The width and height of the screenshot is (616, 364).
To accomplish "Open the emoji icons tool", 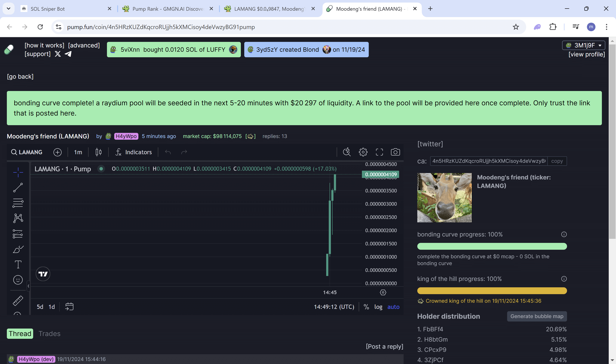I will (18, 280).
